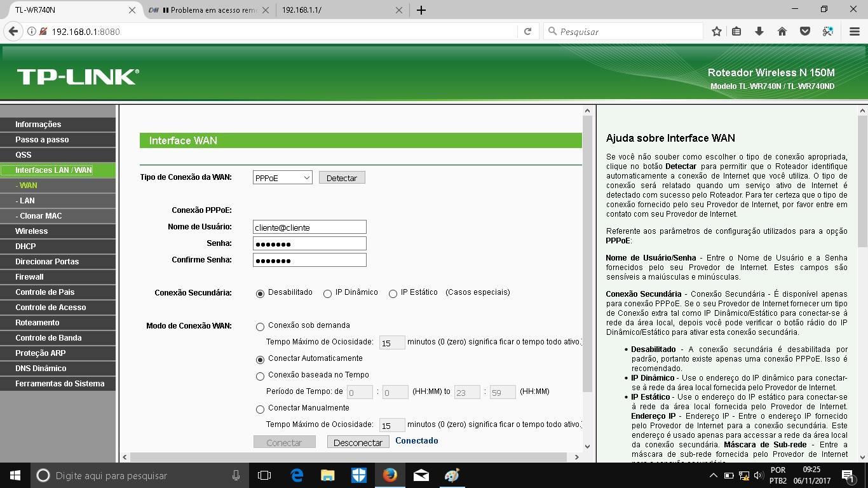Go to Firefox home page icon
This screenshot has height=488, width=868.
[782, 31]
